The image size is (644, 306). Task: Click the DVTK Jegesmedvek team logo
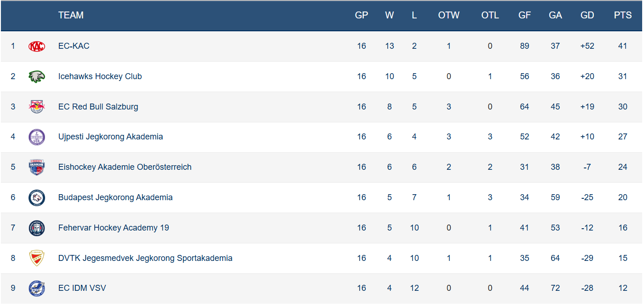click(37, 258)
